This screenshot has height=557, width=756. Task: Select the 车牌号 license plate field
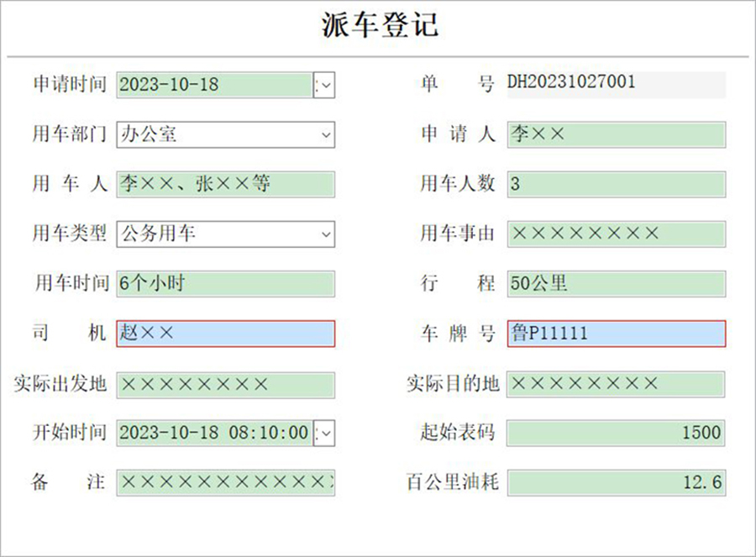pyautogui.click(x=617, y=334)
